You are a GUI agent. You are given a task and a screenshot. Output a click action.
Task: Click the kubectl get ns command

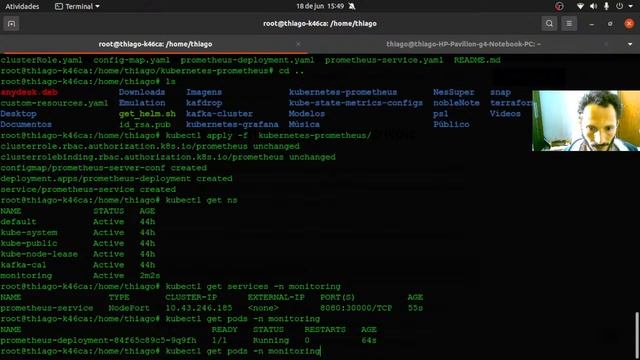pyautogui.click(x=201, y=200)
